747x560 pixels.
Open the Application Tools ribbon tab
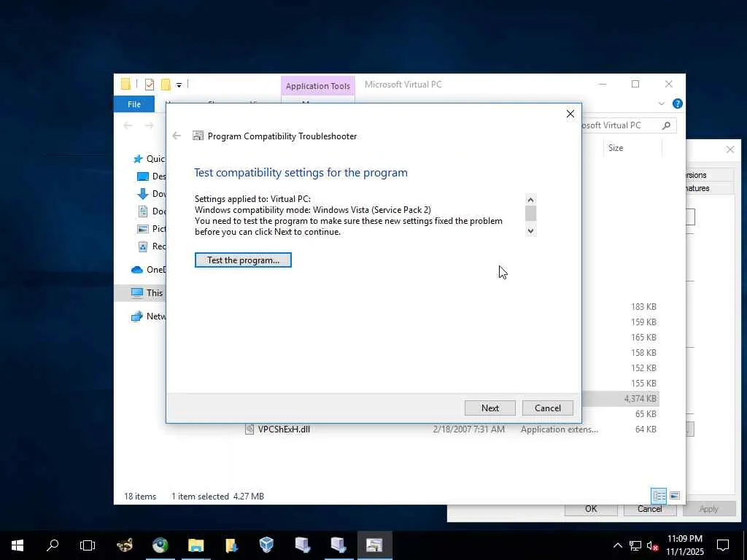point(318,86)
